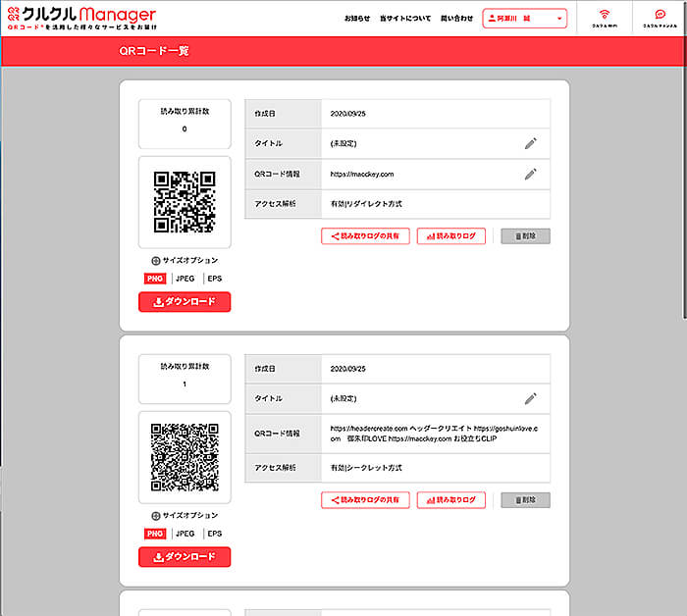Viewport: 687px width, 616px height.
Task: Delete the maockey.com QR code
Action: click(x=525, y=236)
